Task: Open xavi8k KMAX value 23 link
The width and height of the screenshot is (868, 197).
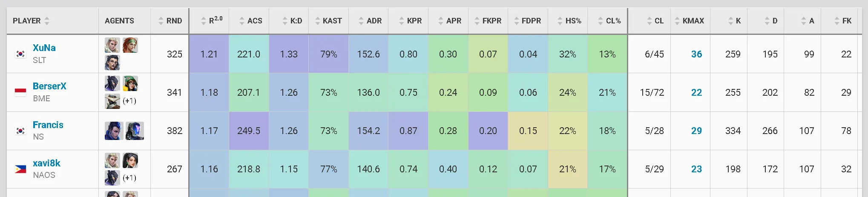Action: 696,169
